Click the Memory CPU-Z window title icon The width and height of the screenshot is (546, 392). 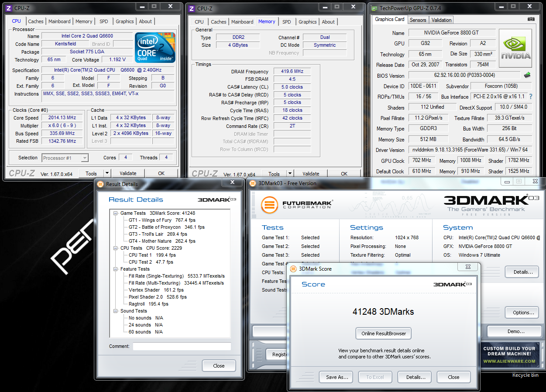[x=192, y=8]
